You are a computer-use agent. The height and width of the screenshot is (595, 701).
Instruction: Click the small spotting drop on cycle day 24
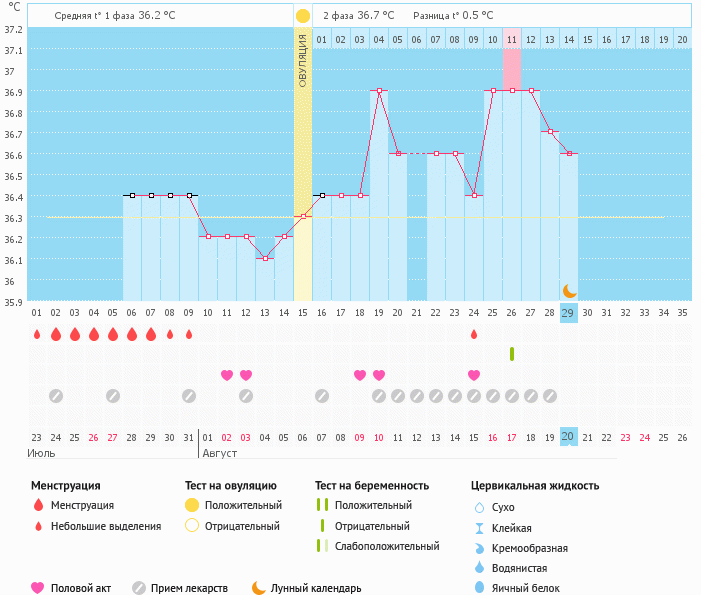(x=474, y=334)
